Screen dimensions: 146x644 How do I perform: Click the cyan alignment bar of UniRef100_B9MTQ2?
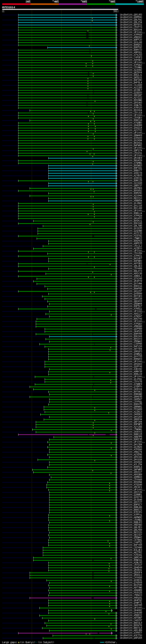pyautogui.click(x=82, y=48)
